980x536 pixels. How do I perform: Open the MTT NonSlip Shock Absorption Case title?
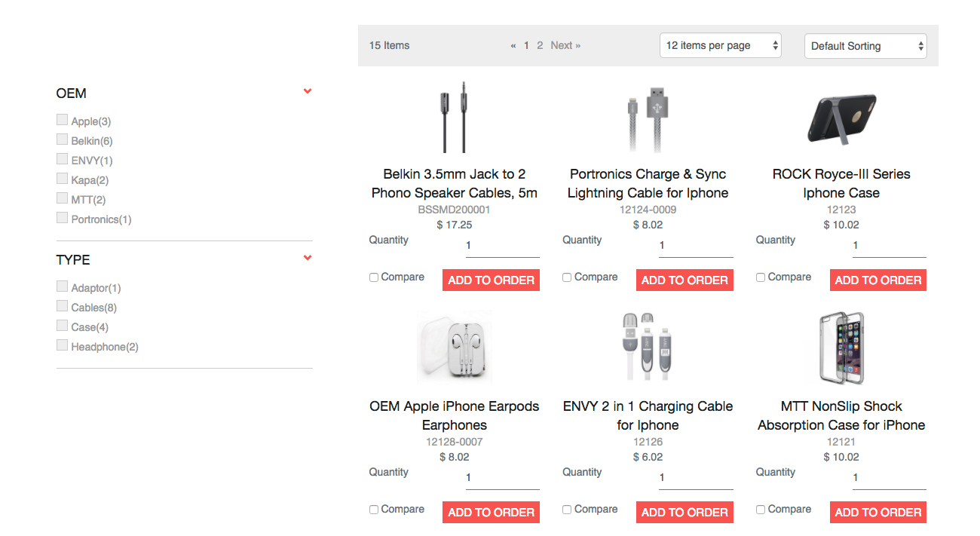[x=841, y=415]
